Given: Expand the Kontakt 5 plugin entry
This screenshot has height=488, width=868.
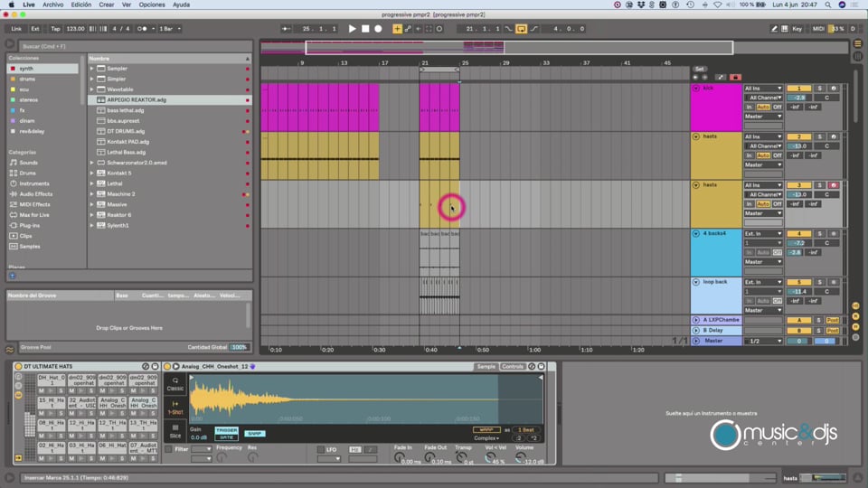Looking at the screenshot, I should [92, 174].
